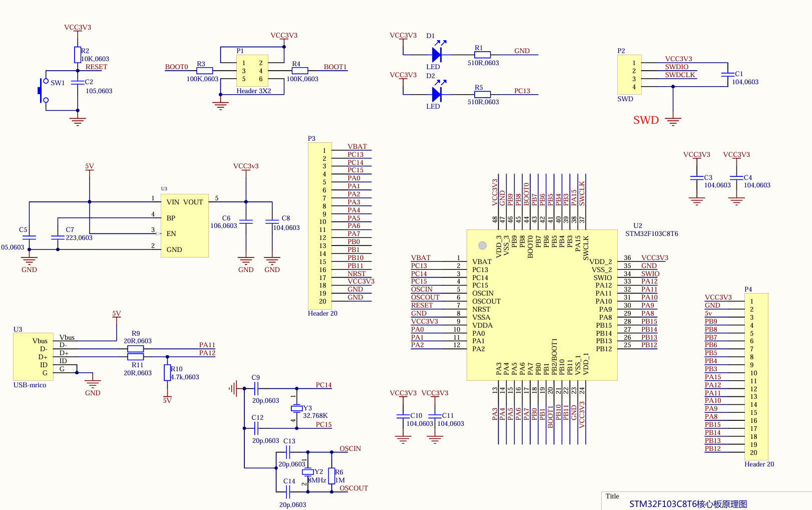Click the C13 capacitor designator label

(x=289, y=441)
